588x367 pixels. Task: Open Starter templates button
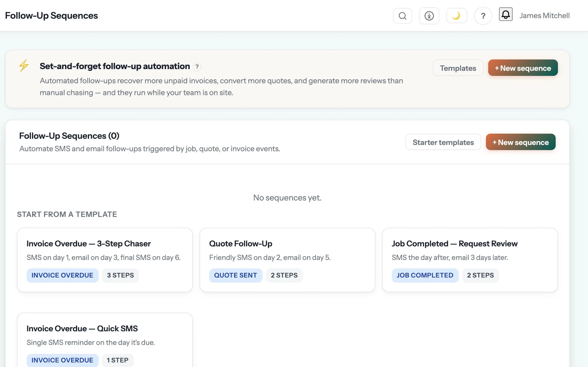point(443,142)
